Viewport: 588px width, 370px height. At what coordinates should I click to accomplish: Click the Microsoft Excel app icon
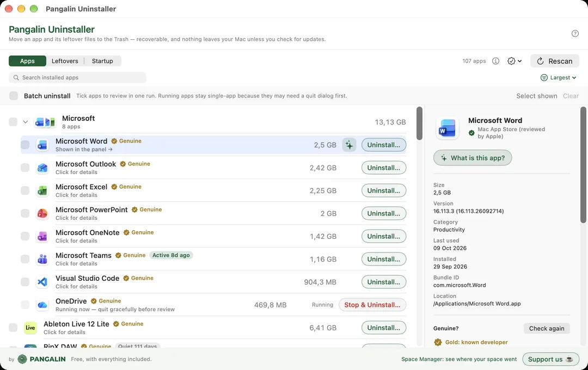pos(42,190)
